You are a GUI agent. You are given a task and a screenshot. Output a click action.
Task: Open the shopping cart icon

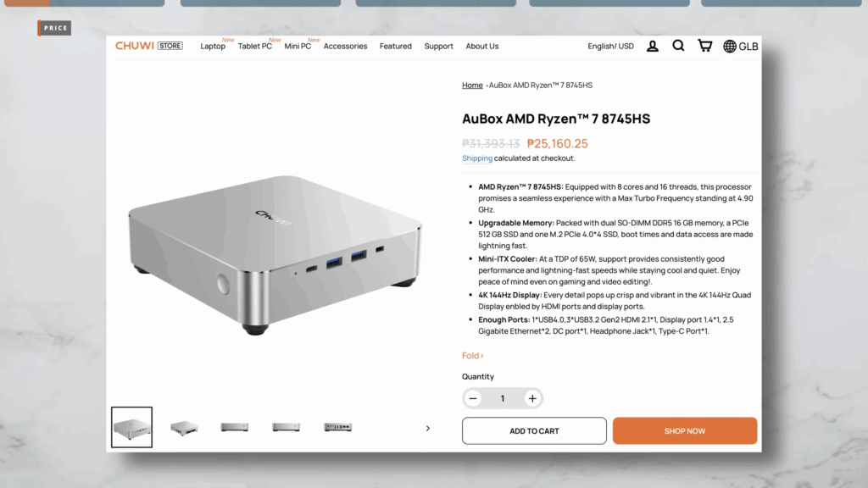[704, 46]
